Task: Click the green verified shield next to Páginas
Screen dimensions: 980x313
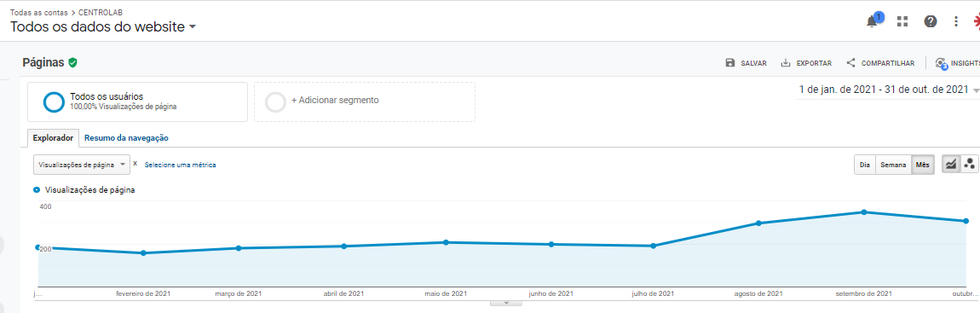Action: (x=72, y=62)
